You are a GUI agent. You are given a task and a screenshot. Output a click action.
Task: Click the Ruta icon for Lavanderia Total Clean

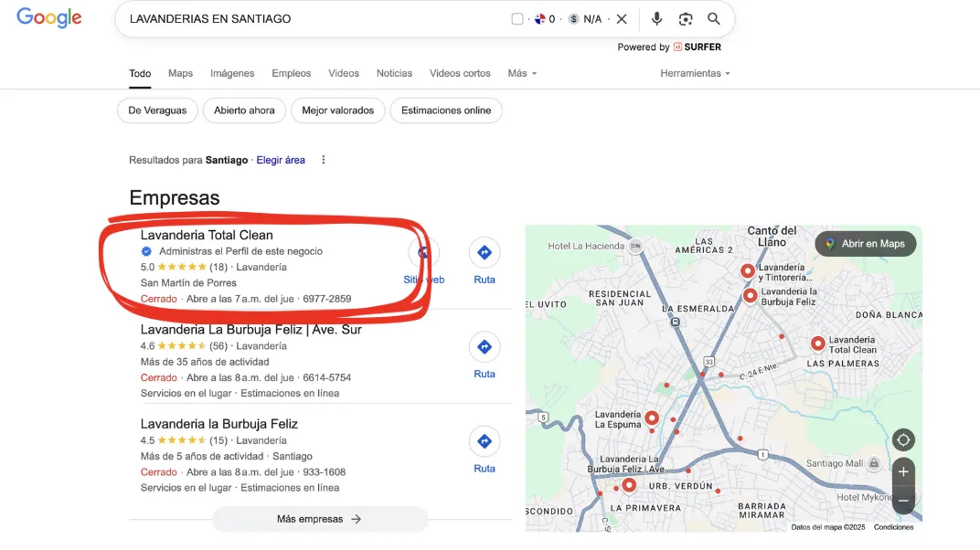tap(485, 252)
